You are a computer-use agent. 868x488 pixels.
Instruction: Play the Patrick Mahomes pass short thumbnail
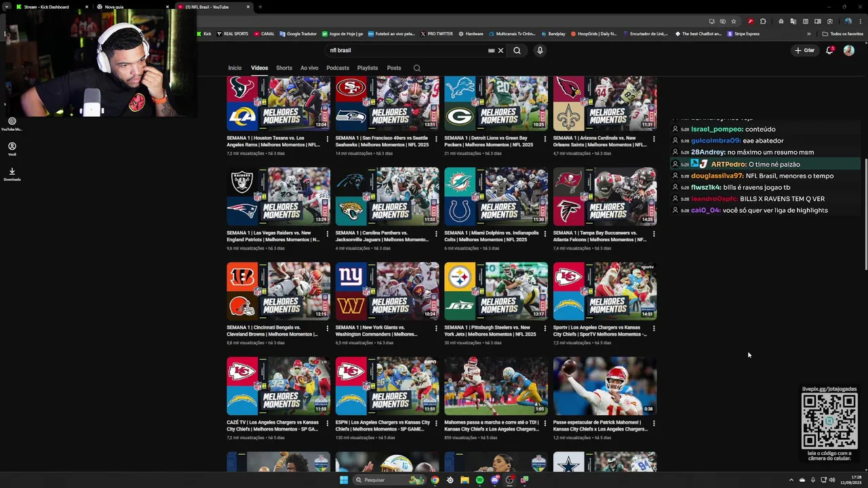coord(605,386)
